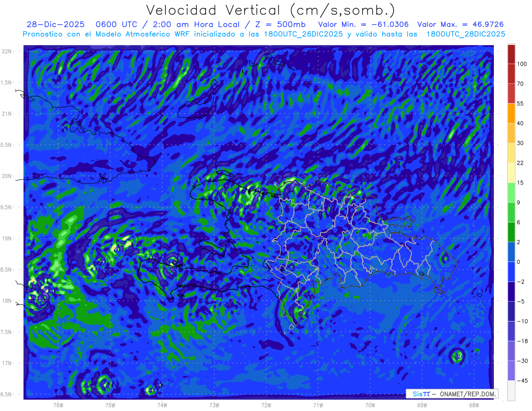Click the '22N' latitude label
This screenshot has width=532, height=411.
click(7, 51)
